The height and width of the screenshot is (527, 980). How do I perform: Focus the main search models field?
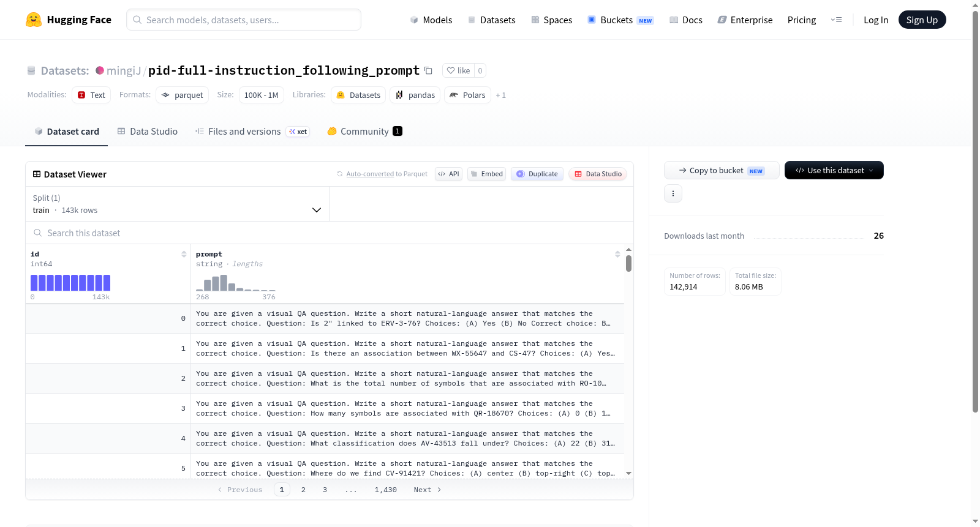[x=244, y=20]
